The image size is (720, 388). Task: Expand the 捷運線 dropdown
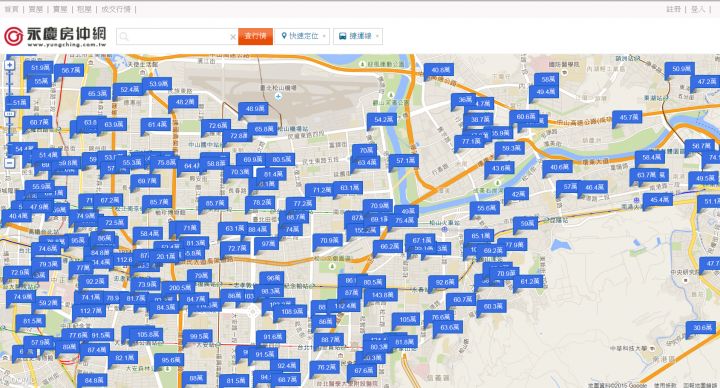(358, 36)
